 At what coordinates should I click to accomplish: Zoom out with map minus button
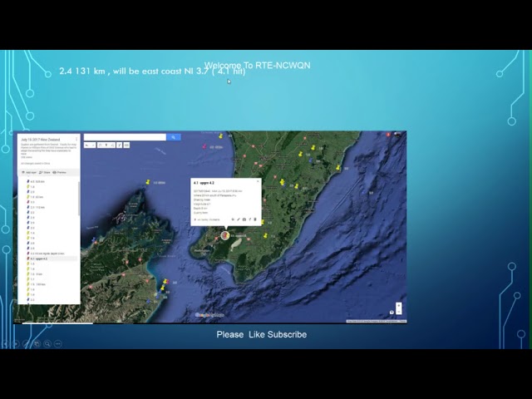coord(399,312)
